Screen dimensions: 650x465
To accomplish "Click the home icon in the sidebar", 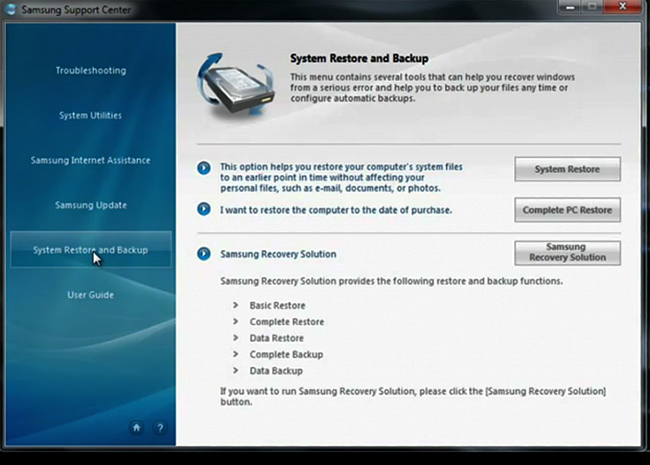I will click(x=136, y=427).
